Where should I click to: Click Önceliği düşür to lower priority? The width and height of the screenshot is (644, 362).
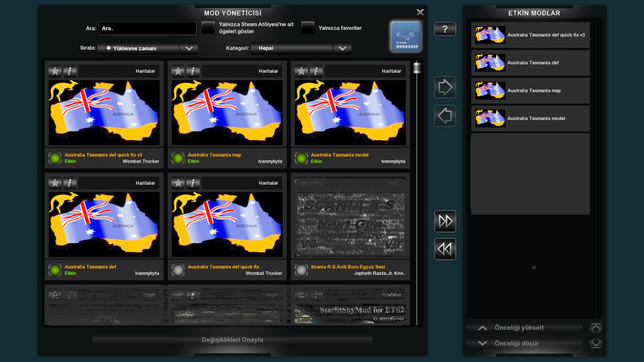click(524, 343)
